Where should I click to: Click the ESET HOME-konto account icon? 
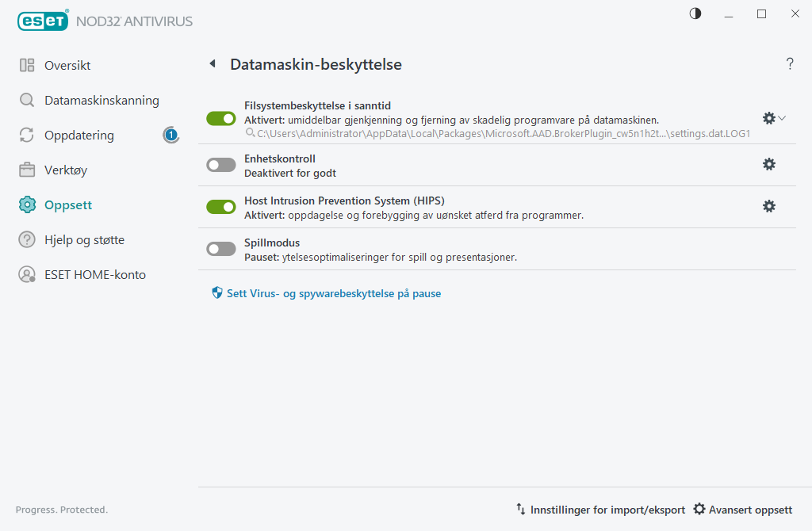pos(26,274)
